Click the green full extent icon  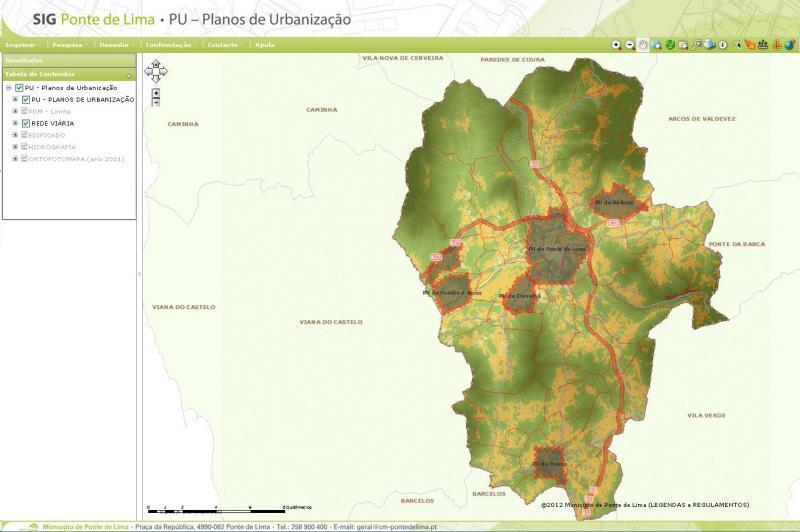pos(670,45)
